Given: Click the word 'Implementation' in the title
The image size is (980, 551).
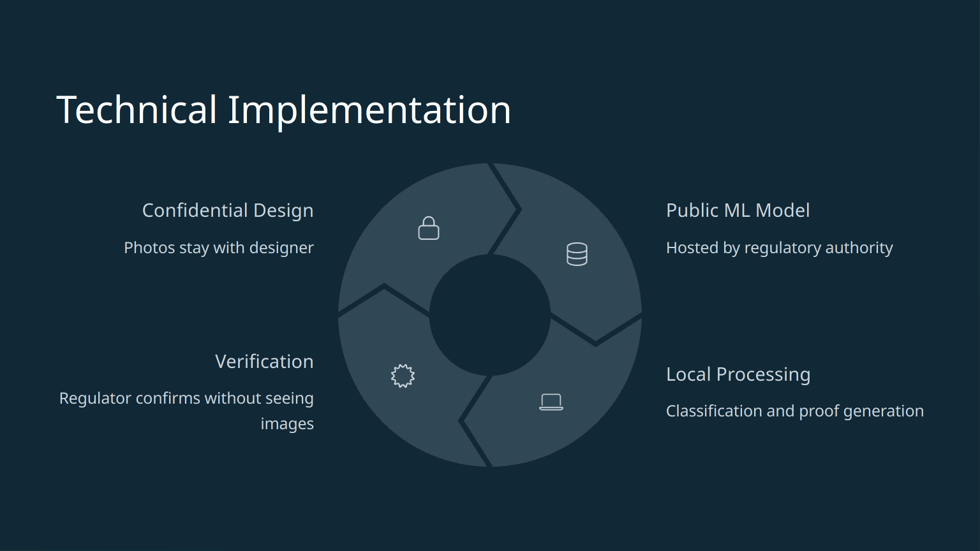Looking at the screenshot, I should (x=369, y=110).
